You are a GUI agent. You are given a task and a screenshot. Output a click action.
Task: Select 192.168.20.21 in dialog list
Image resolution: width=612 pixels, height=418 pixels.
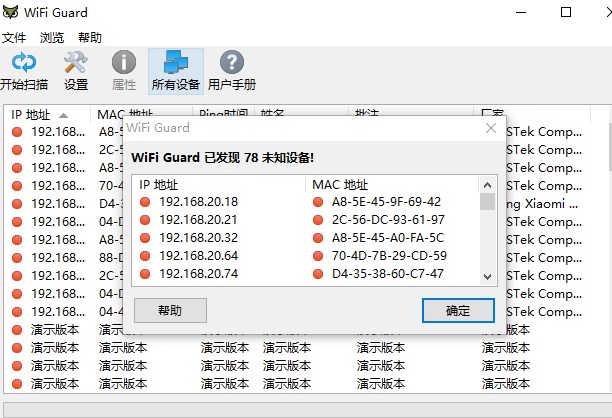pos(198,220)
